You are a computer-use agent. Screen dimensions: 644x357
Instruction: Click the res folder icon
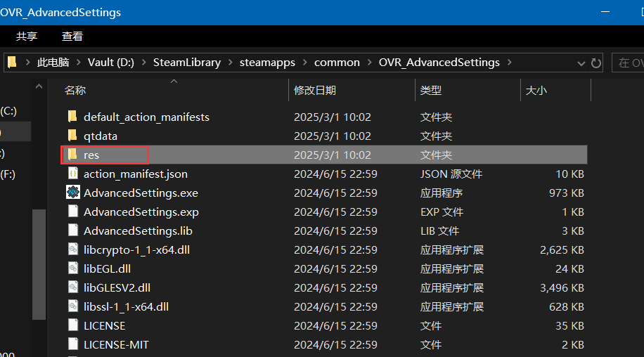pyautogui.click(x=72, y=155)
